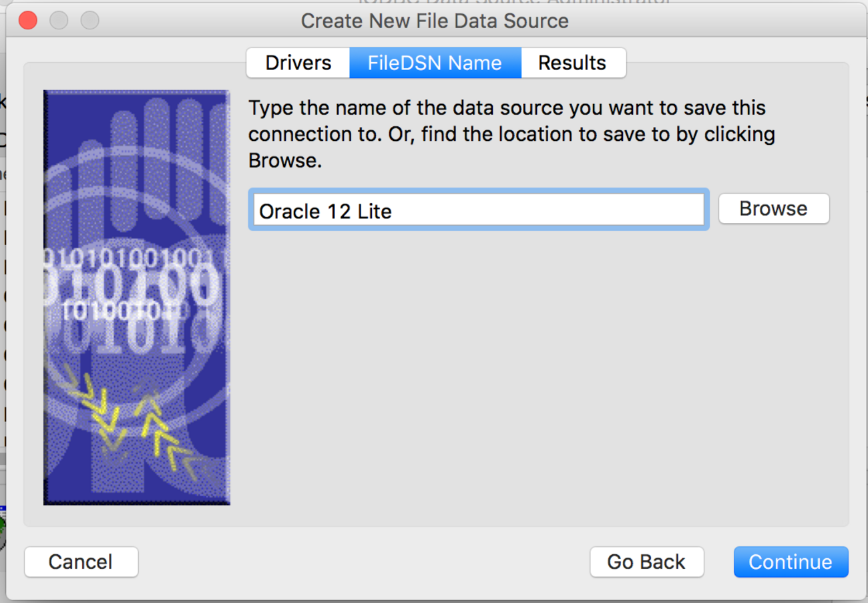Click the grayed zoom traffic light
Viewport: 868px width, 603px height.
89,21
